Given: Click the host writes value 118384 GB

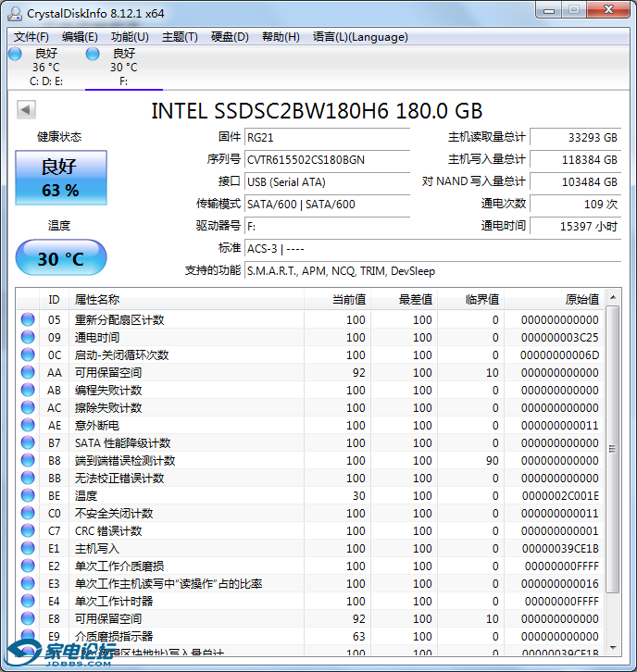Looking at the screenshot, I should 575,160.
